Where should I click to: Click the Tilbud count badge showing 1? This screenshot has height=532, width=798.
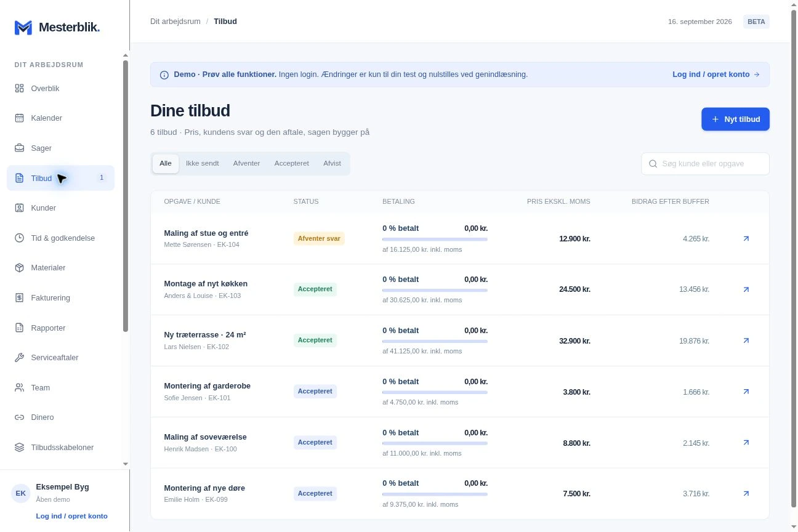pos(102,178)
